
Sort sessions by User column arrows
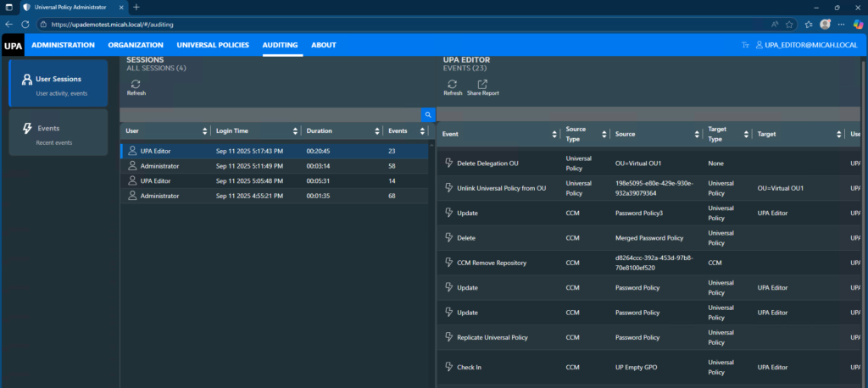[x=204, y=131]
